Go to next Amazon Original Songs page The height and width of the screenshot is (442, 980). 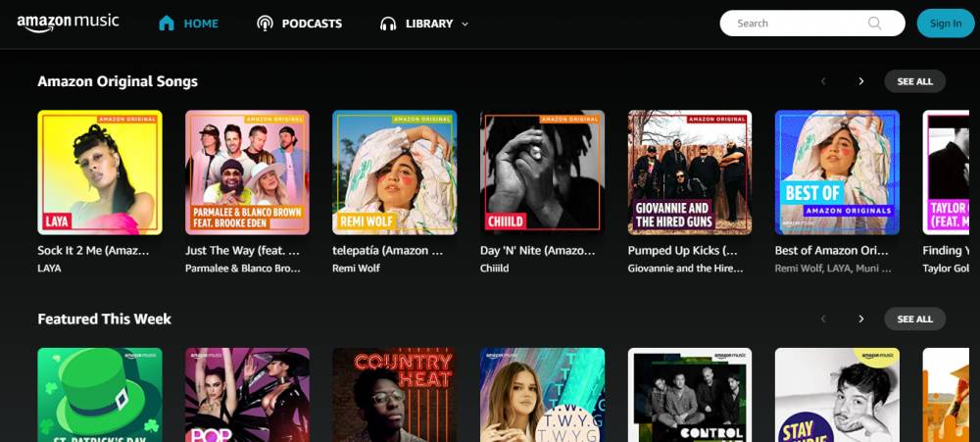tap(861, 81)
